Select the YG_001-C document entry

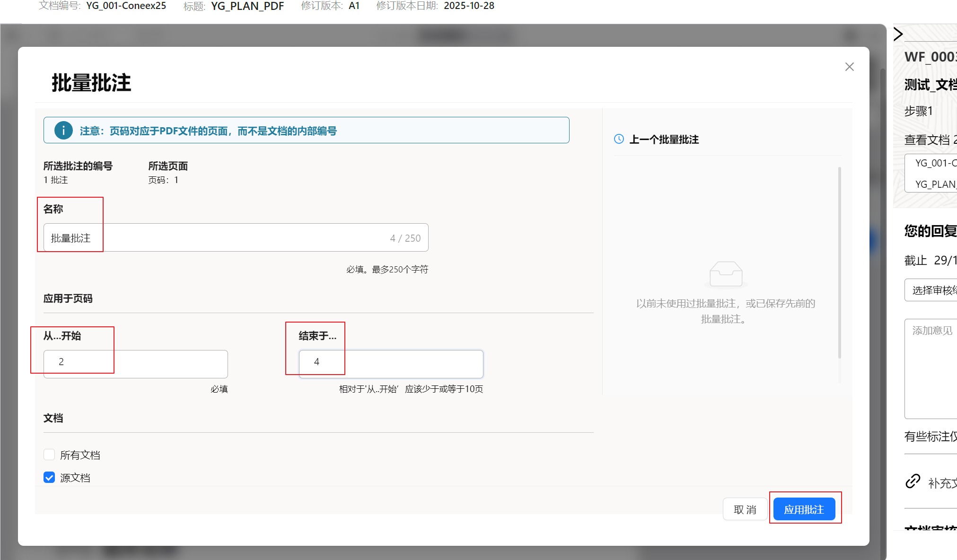935,163
